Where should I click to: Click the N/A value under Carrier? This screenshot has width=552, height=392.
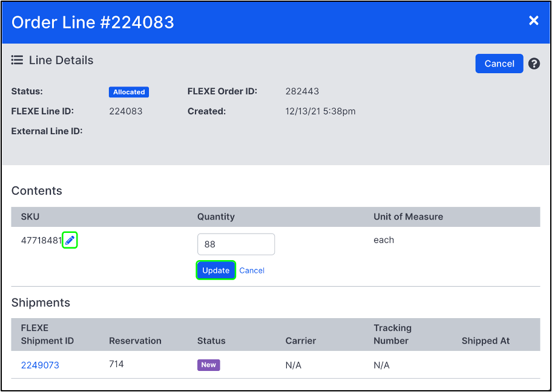pyautogui.click(x=293, y=365)
